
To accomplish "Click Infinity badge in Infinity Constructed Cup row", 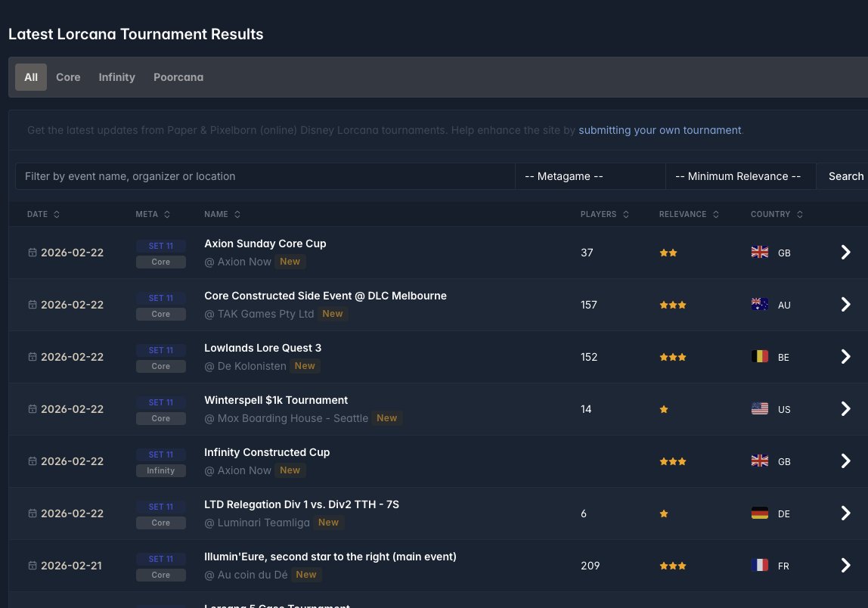I will point(160,470).
